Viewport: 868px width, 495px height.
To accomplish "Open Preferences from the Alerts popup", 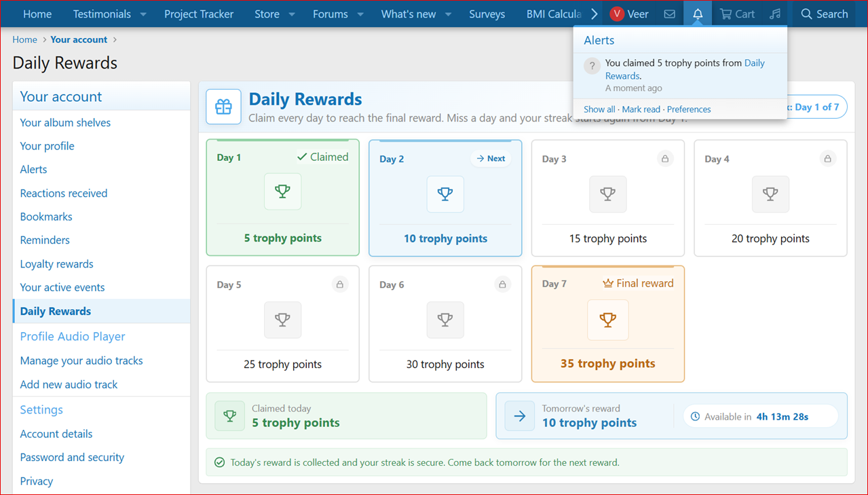I will (689, 109).
